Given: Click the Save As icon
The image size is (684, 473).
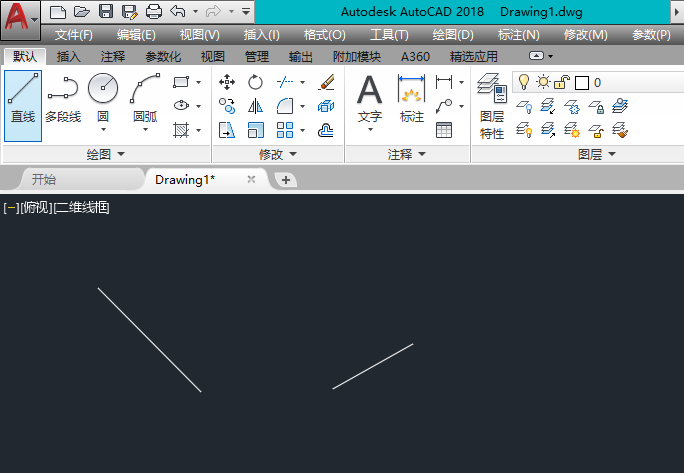Looking at the screenshot, I should tap(130, 12).
